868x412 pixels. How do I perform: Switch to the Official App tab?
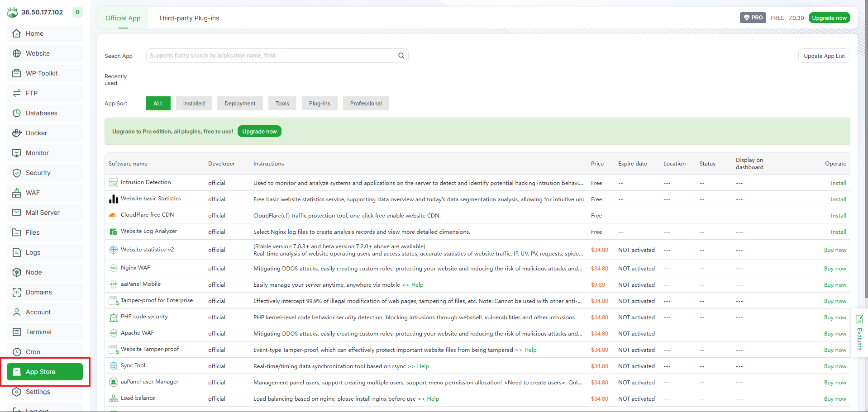(x=123, y=18)
